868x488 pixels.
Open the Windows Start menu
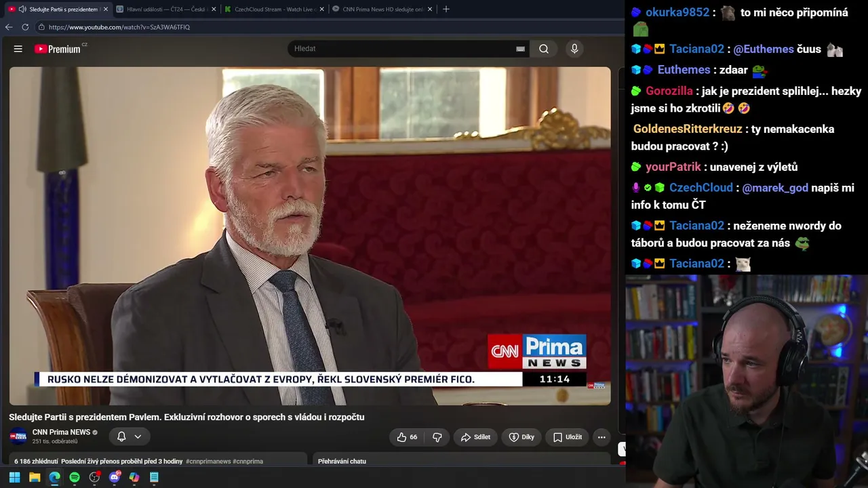point(14,477)
